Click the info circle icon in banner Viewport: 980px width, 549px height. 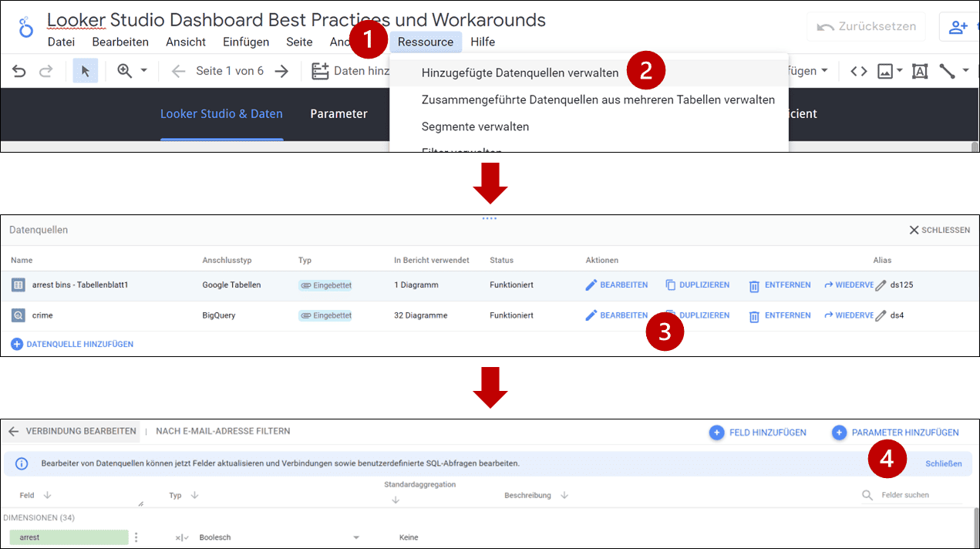click(x=22, y=463)
